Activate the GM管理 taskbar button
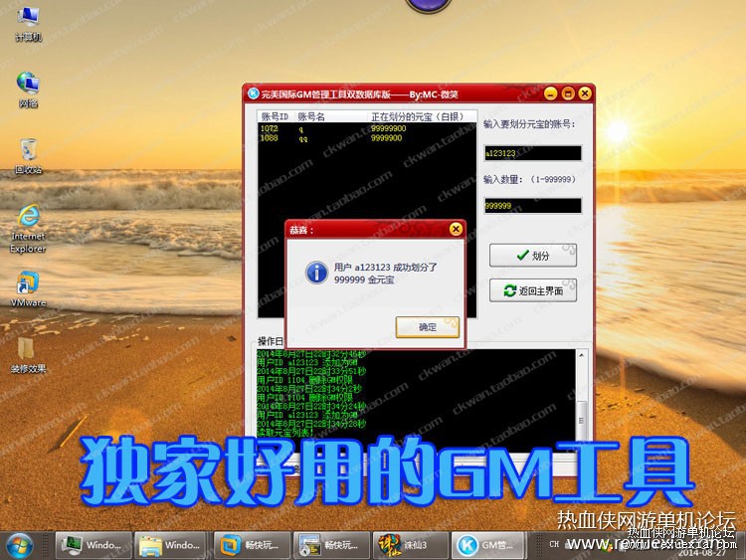Viewport: 746px width, 560px height. point(488,545)
